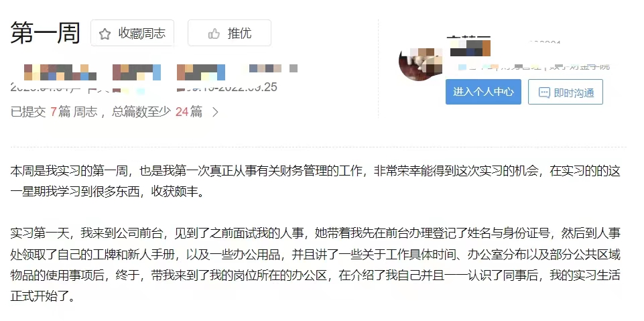Screen dimensions: 644x321
Task: Open the author's round avatar picture
Action: (x=420, y=61)
